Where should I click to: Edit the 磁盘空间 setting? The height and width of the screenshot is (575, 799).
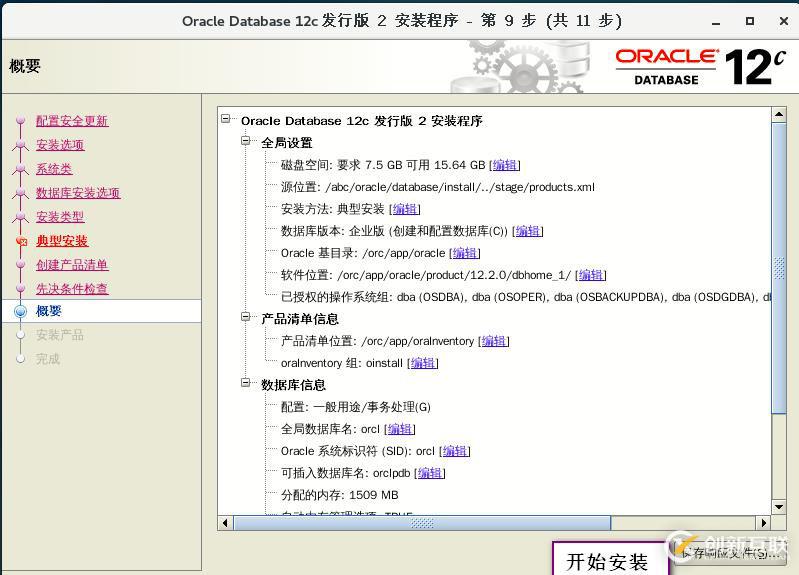point(504,165)
